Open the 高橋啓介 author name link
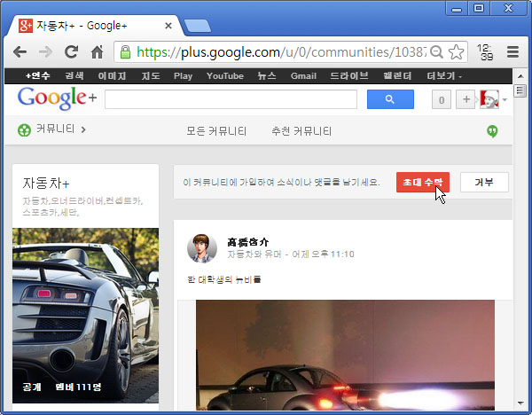Screen dimensions: 532x415 (x=248, y=242)
